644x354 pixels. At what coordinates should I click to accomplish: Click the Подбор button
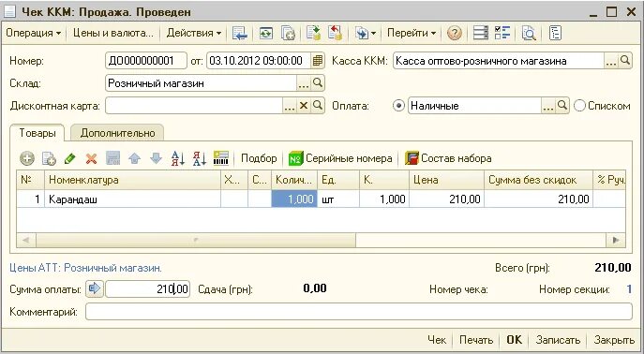coord(259,158)
